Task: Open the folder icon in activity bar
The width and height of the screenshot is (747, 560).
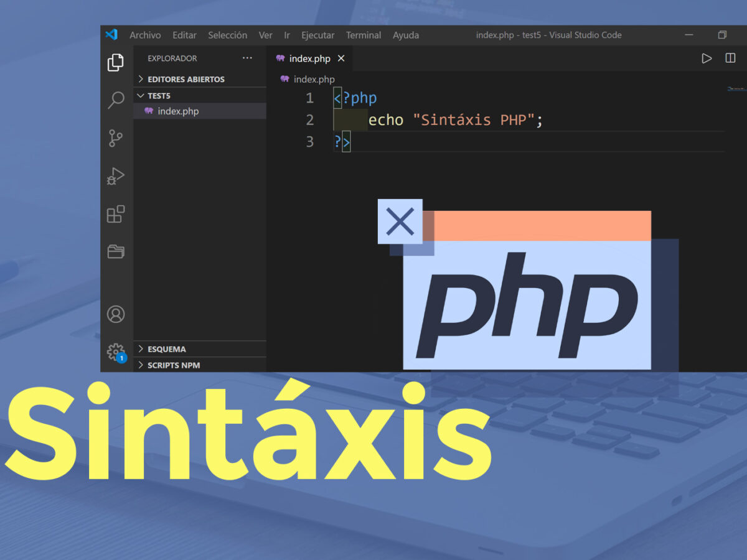Action: click(x=116, y=251)
